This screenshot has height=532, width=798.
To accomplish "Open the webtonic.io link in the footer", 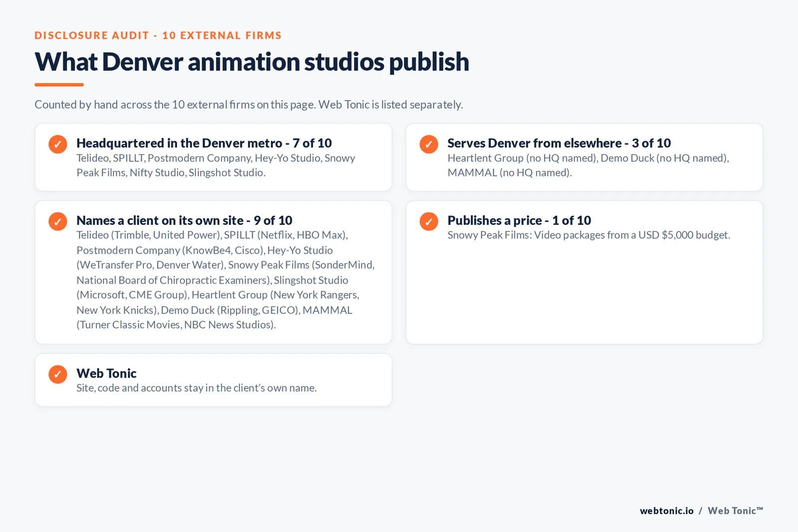I will (667, 511).
